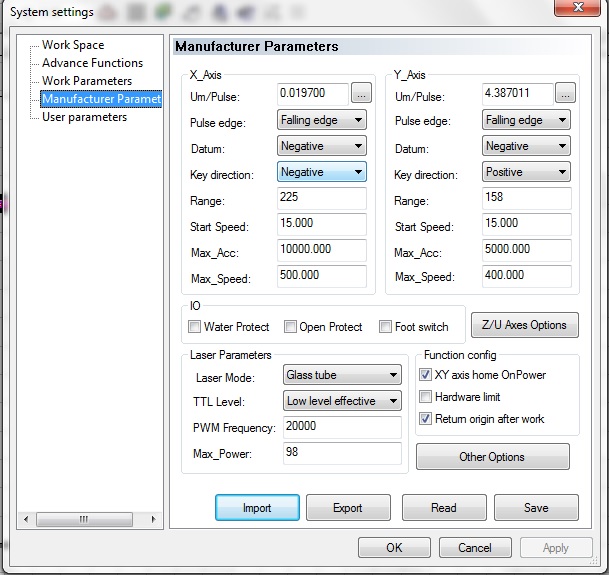Toggle the Hardware limit checkbox
609x575 pixels.
tap(425, 397)
